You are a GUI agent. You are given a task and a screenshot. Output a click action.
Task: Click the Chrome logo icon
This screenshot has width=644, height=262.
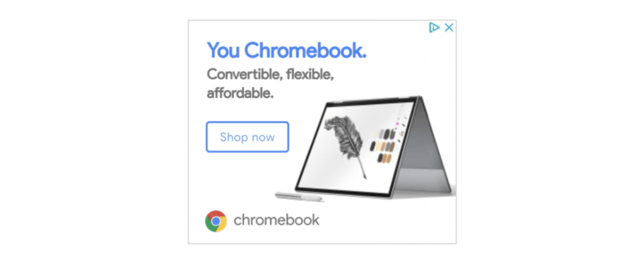pyautogui.click(x=216, y=221)
